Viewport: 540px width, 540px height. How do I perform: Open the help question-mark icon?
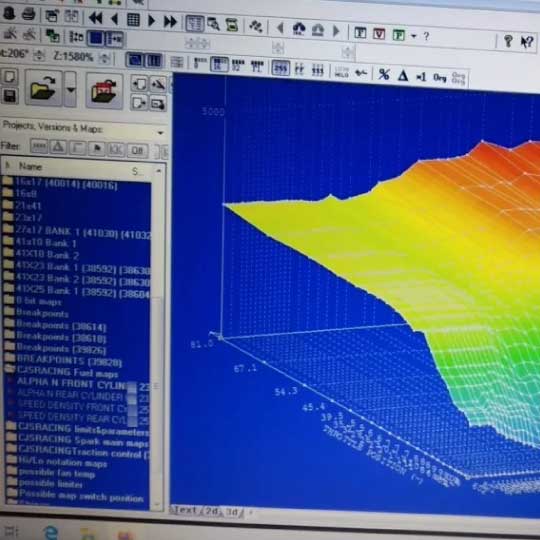[x=508, y=41]
